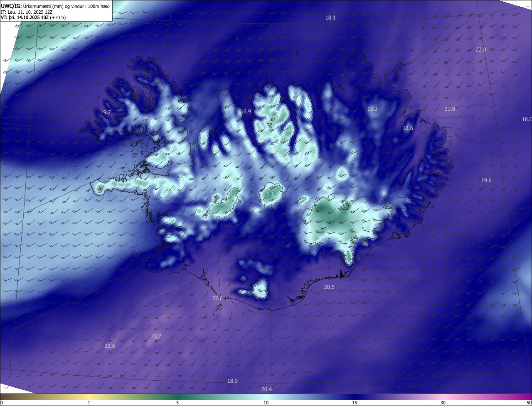Click the 18.0 value on the map
This screenshot has width=532, height=406.
[x=527, y=120]
